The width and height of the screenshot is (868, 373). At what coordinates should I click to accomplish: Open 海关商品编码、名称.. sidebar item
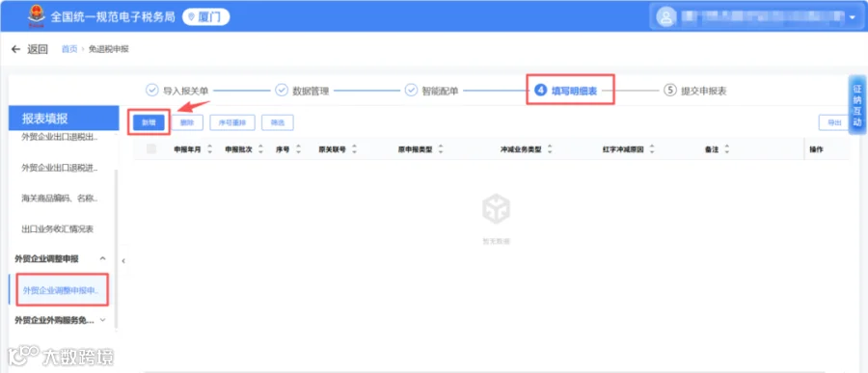[x=60, y=199]
